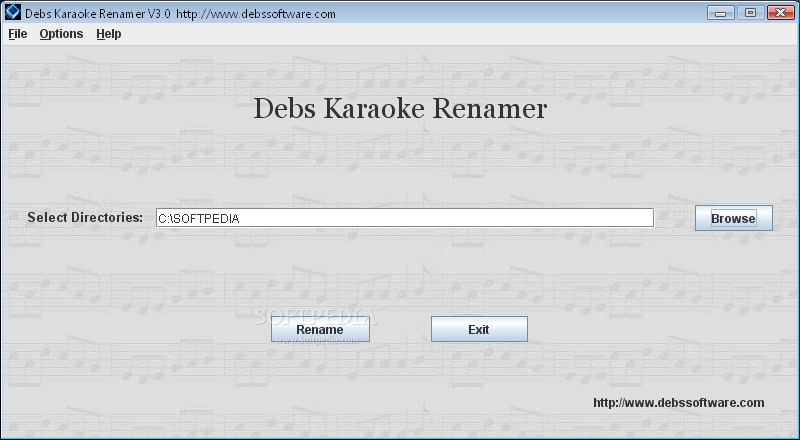Start renaming with the Rename button
The width and height of the screenshot is (800, 440).
coord(320,329)
